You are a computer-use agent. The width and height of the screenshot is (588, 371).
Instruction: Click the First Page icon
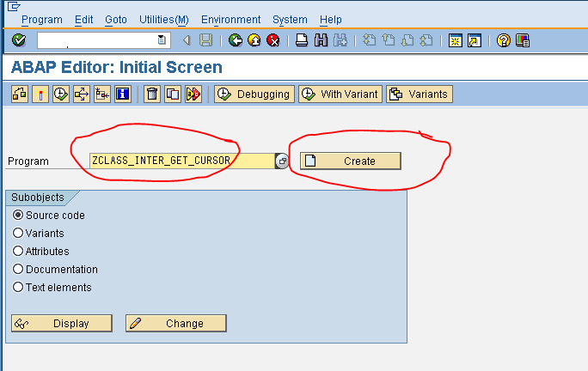(370, 40)
